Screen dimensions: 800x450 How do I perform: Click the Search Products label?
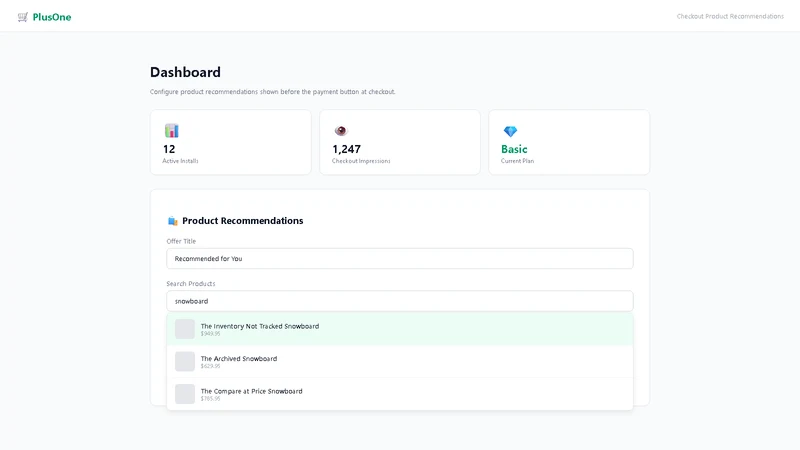(191, 284)
